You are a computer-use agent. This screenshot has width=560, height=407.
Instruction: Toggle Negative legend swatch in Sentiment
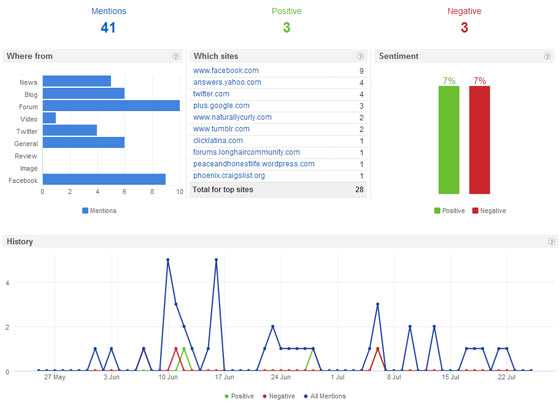click(x=475, y=211)
